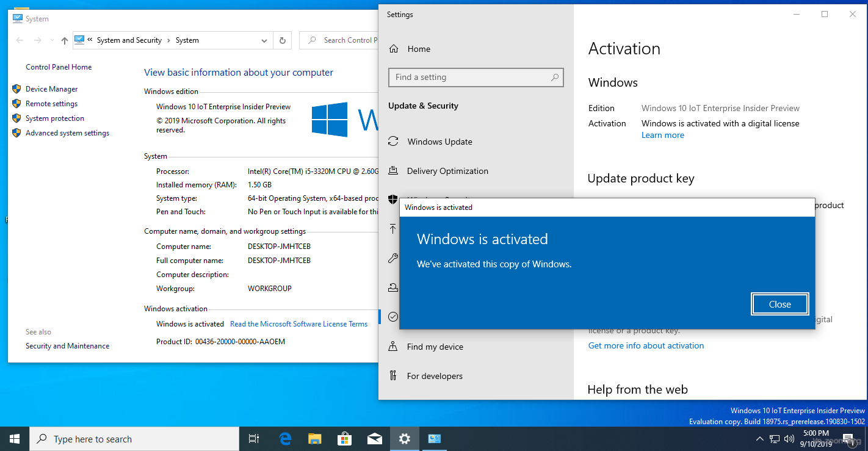
Task: Open File Explorer from taskbar
Action: 314,439
